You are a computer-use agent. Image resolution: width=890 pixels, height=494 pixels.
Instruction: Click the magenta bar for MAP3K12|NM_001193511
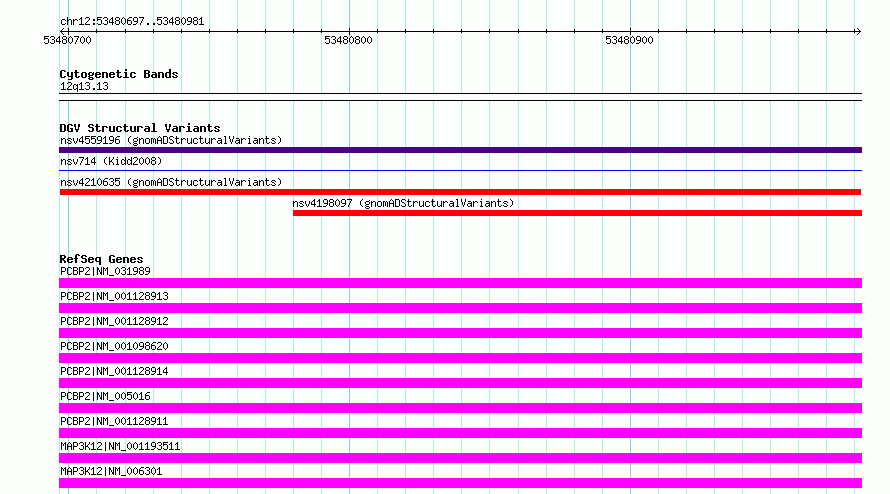[460, 458]
